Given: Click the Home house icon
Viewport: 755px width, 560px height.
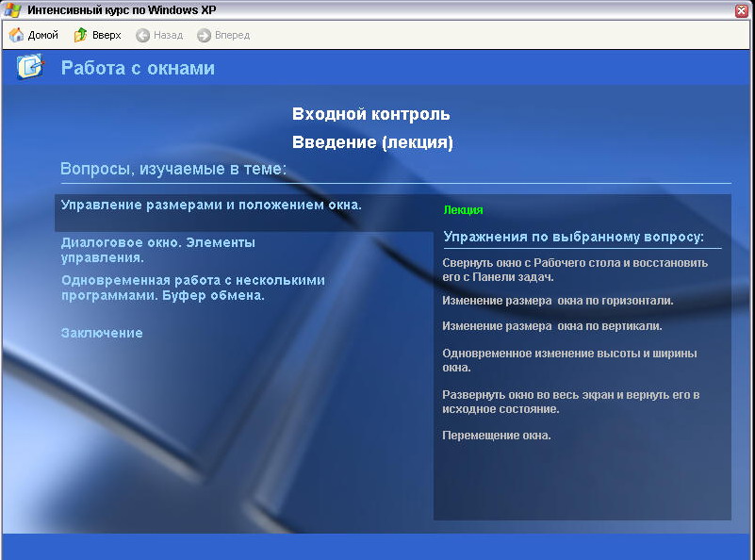Looking at the screenshot, I should [x=16, y=35].
